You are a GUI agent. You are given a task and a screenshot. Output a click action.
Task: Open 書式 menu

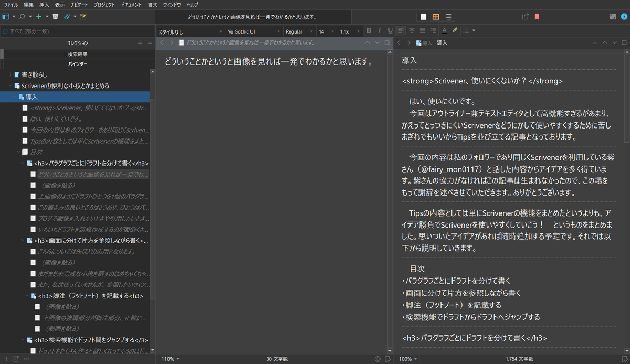click(x=153, y=4)
